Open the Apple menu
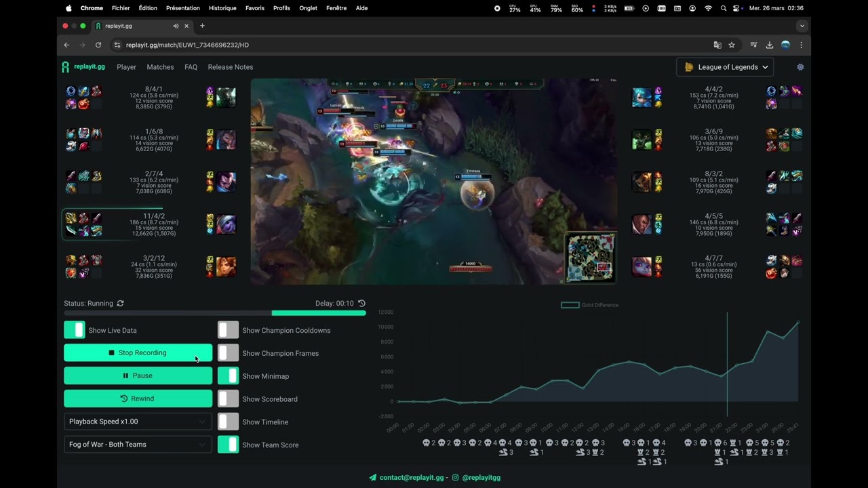 point(68,8)
